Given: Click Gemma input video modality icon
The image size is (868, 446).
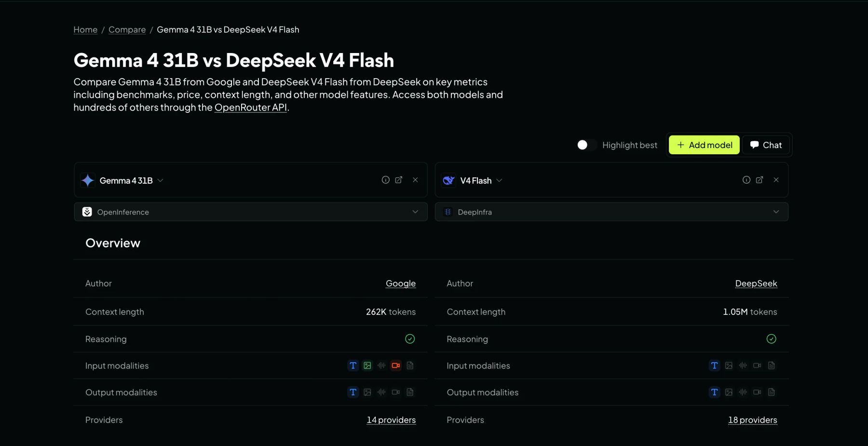Looking at the screenshot, I should [396, 365].
